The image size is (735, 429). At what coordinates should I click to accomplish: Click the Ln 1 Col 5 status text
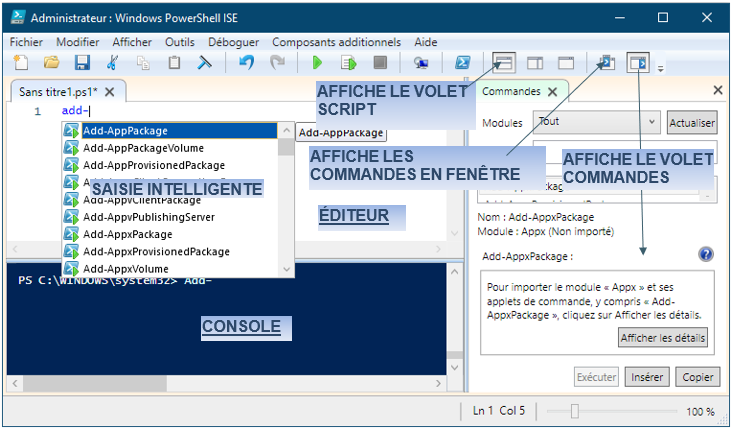point(499,411)
